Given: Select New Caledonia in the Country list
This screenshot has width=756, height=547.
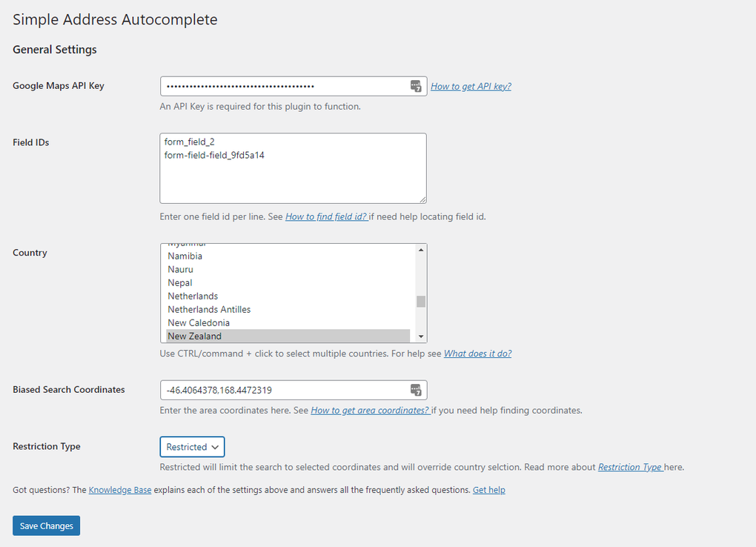Looking at the screenshot, I should [197, 322].
